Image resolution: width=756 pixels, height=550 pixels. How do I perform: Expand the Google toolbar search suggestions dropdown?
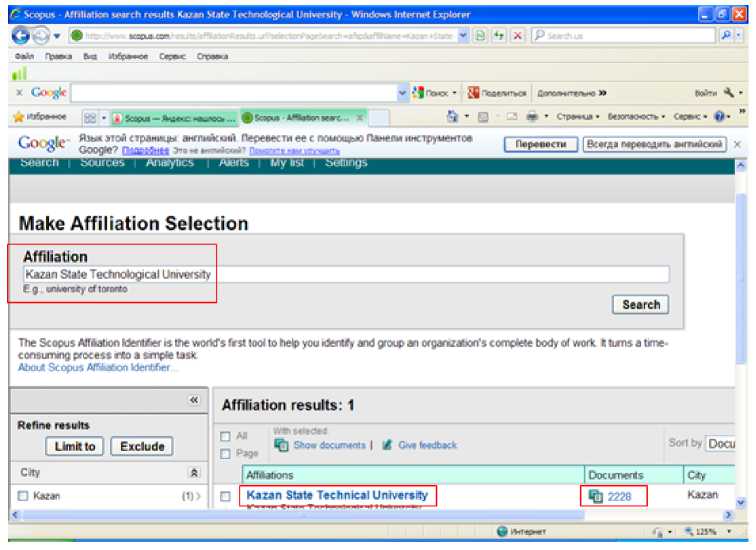click(403, 93)
